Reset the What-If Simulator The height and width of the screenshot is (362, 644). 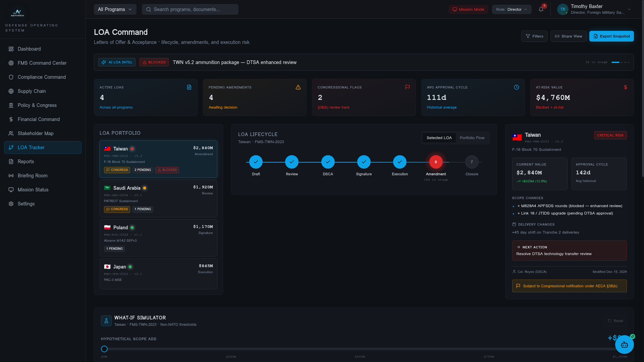click(615, 321)
